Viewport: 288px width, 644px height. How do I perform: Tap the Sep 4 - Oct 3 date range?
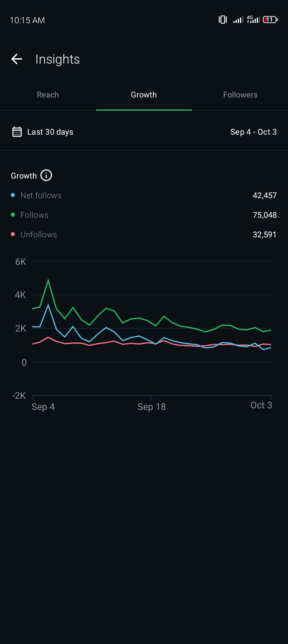[253, 132]
